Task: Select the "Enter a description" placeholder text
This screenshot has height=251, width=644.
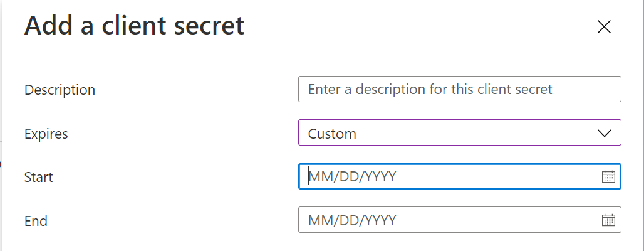Action: (x=430, y=89)
